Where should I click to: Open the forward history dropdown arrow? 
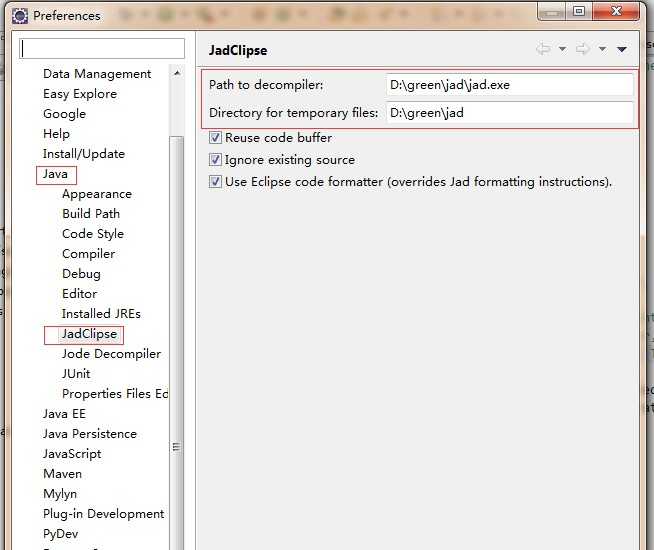(602, 49)
